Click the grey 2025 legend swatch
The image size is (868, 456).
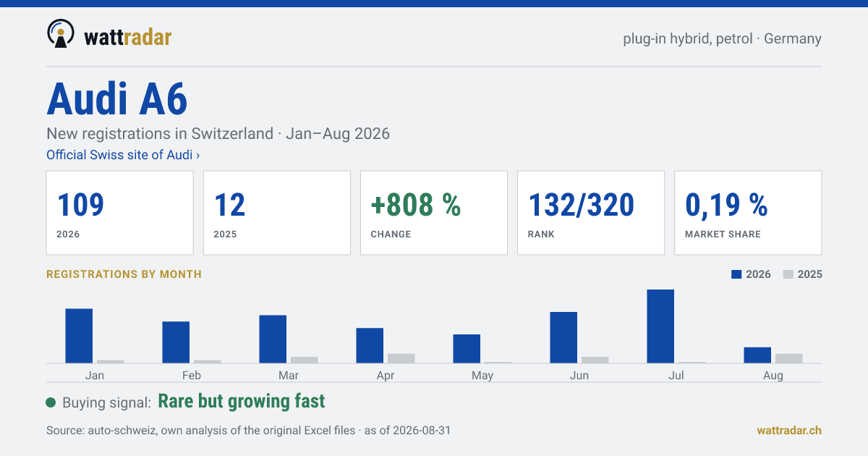pos(788,274)
